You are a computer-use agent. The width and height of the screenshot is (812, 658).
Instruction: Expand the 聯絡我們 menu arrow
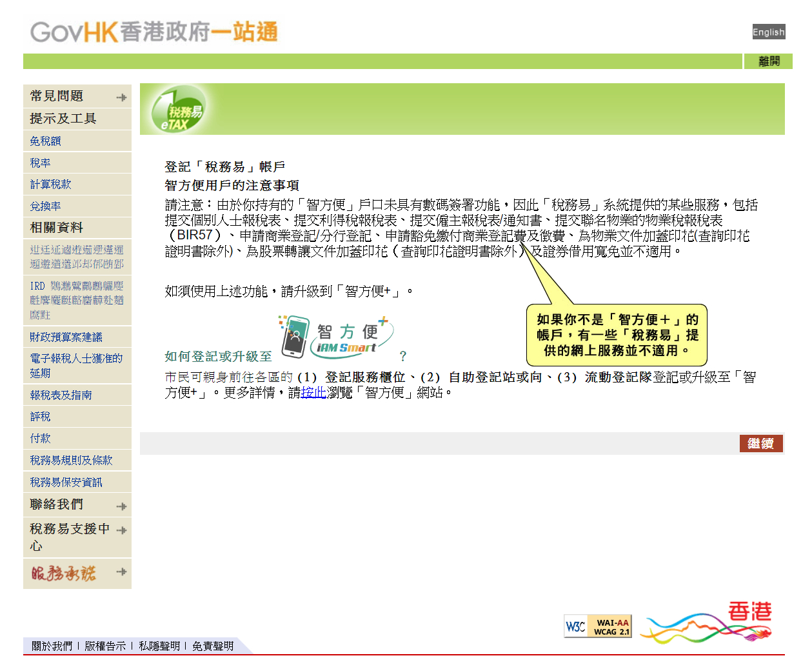point(121,506)
